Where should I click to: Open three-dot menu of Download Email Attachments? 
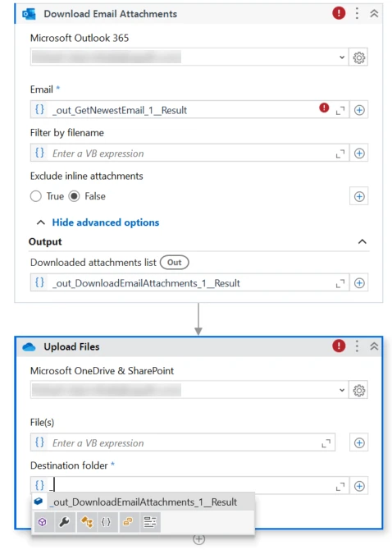(357, 14)
